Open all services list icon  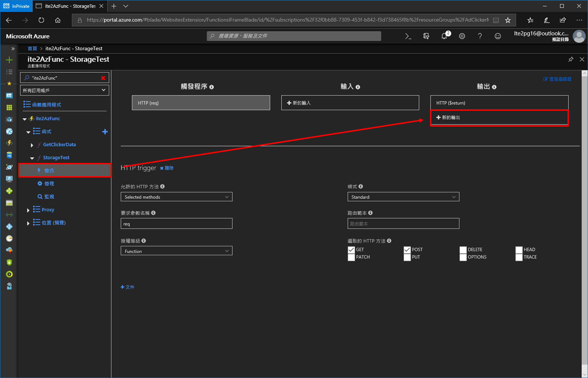coord(9,72)
